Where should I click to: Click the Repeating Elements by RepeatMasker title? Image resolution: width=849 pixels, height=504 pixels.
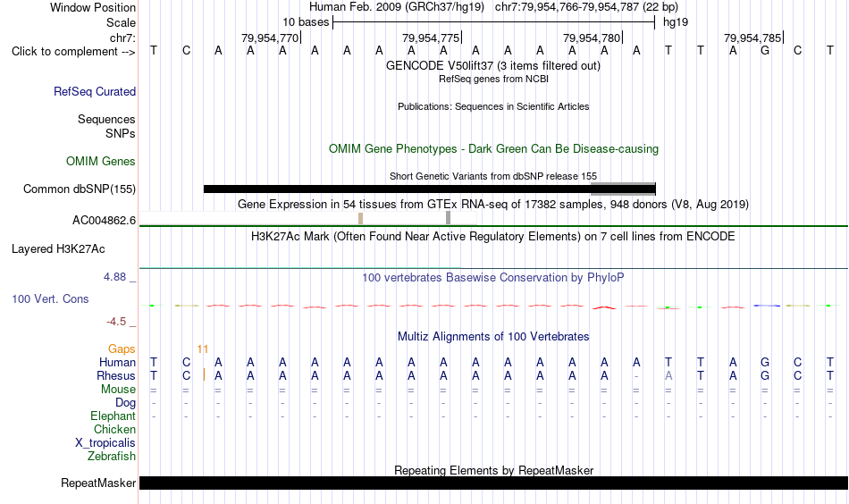point(493,470)
